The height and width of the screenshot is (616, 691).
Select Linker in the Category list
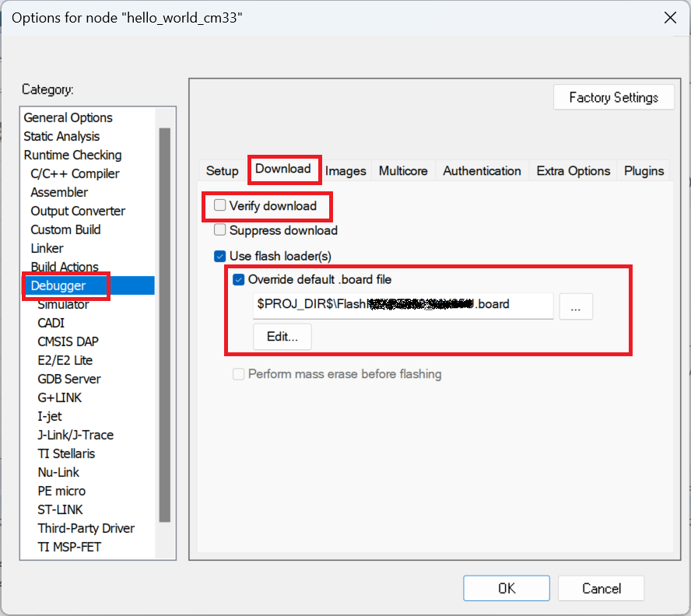[x=47, y=248]
